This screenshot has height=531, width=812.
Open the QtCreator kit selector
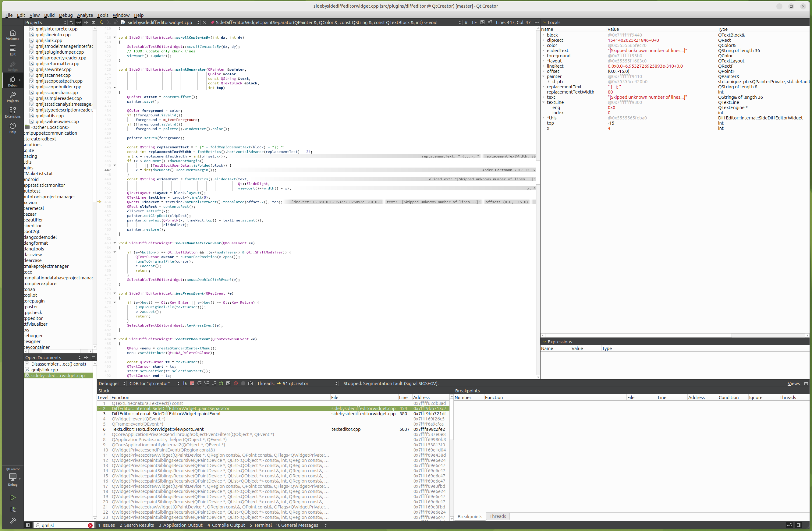click(x=12, y=477)
